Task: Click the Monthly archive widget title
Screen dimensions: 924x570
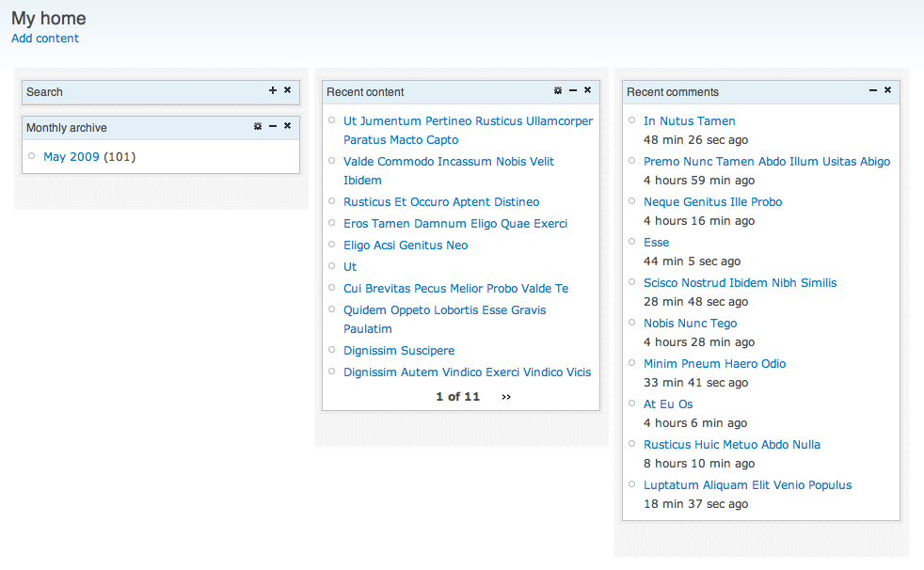Action: [67, 128]
